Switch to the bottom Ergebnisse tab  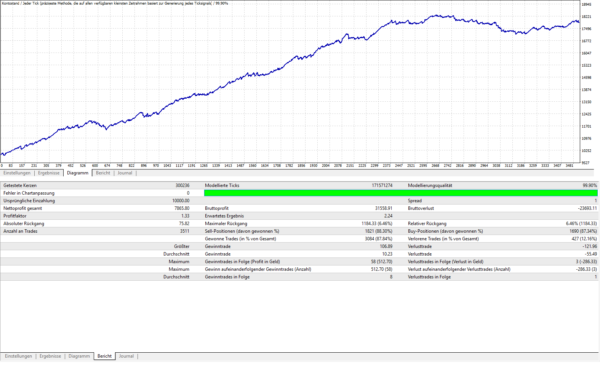click(x=50, y=356)
